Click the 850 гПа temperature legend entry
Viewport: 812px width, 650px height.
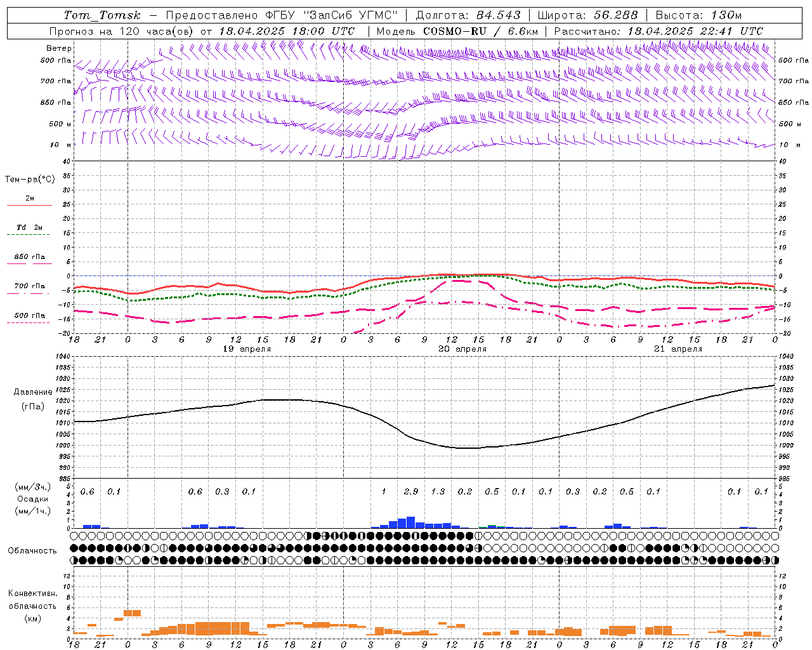29,257
